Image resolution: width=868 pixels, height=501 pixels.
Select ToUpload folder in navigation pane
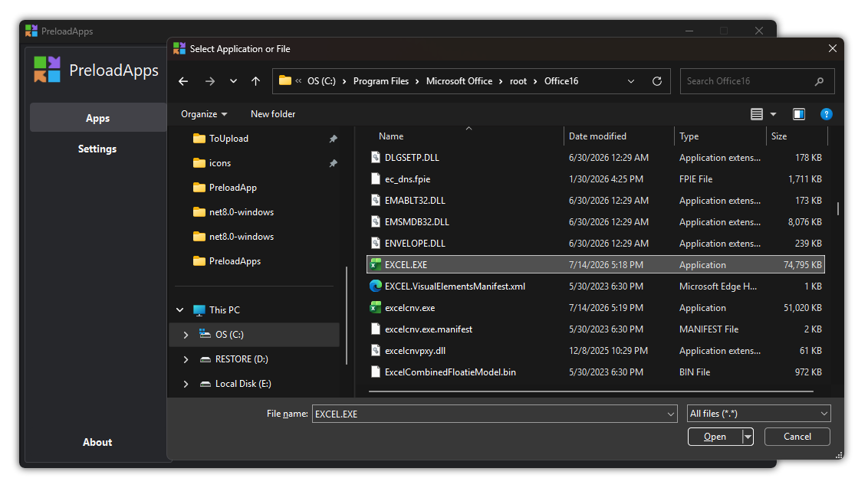(x=229, y=139)
